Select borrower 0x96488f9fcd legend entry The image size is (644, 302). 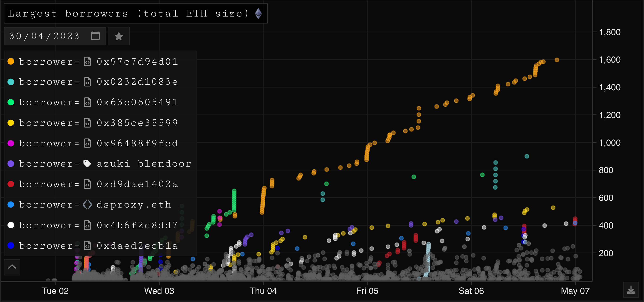tap(137, 143)
